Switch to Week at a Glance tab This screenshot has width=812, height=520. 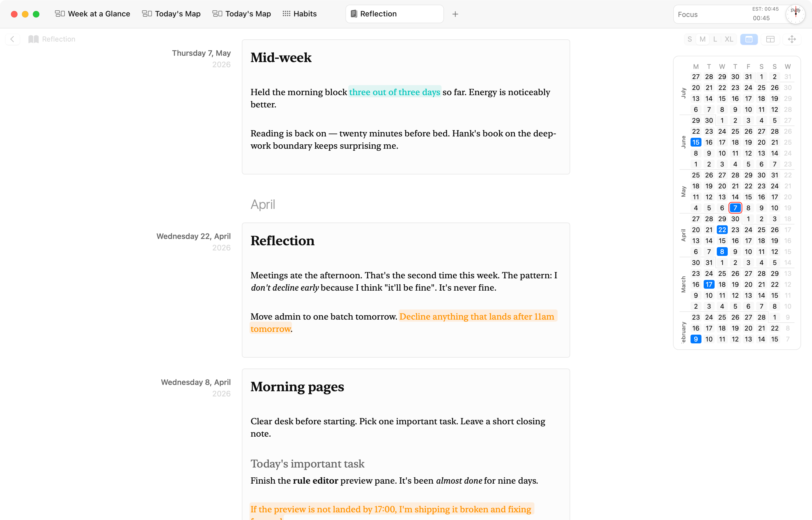[92, 14]
